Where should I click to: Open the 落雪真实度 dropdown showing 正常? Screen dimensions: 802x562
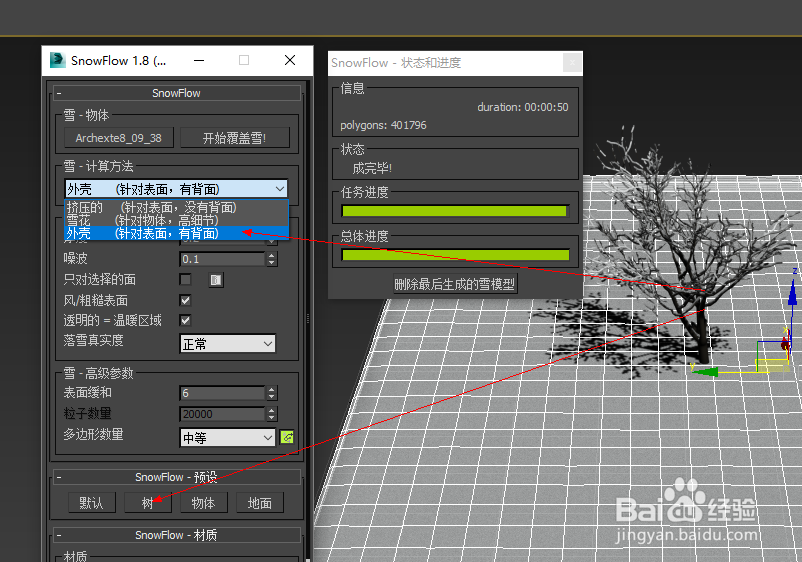(228, 344)
